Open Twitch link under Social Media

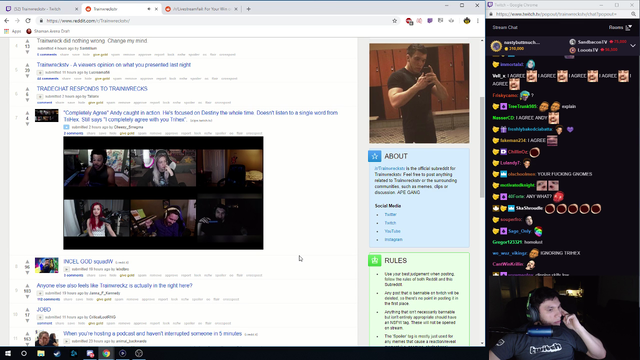390,223
